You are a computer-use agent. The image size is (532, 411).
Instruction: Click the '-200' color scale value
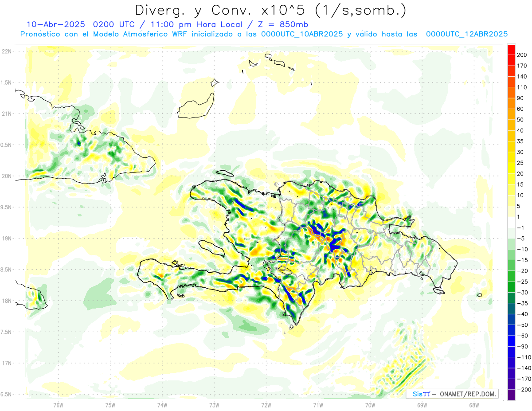(x=524, y=390)
